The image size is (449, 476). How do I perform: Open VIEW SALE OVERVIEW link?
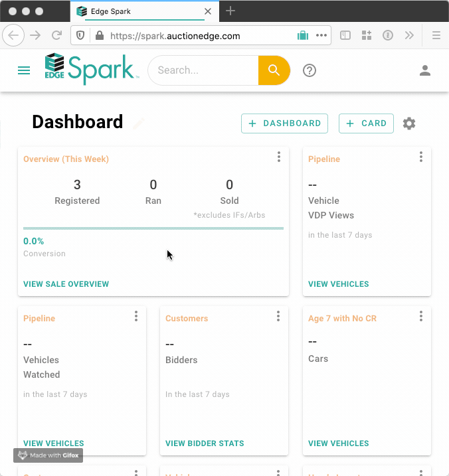66,284
